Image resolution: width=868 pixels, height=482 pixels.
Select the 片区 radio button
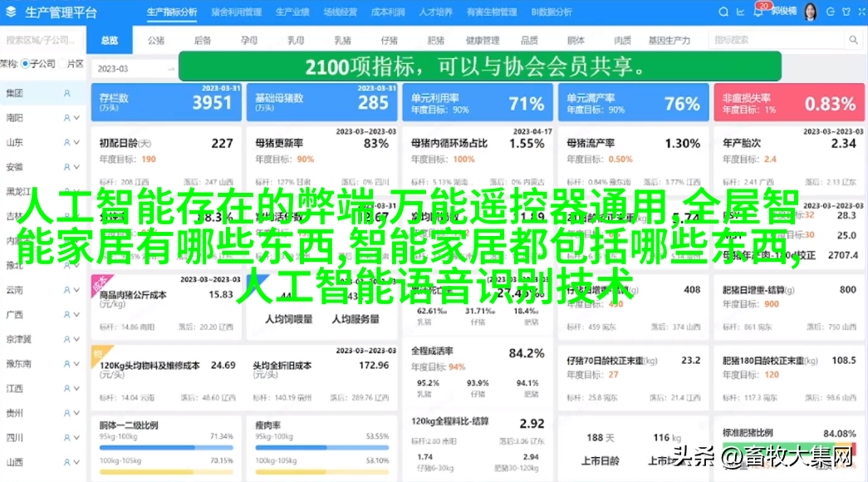coord(62,64)
